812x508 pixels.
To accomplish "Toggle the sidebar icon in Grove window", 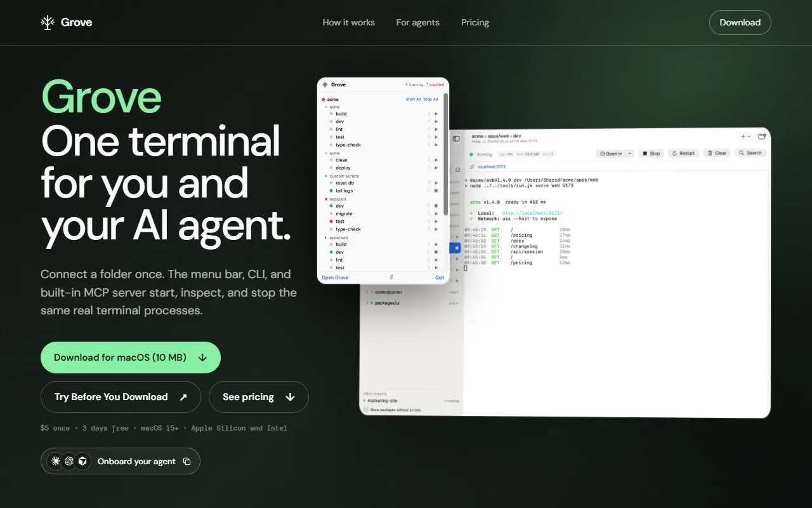I will (455, 138).
